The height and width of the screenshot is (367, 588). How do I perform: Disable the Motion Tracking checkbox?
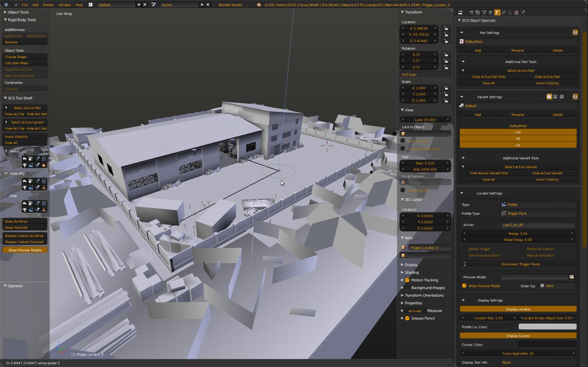click(407, 280)
